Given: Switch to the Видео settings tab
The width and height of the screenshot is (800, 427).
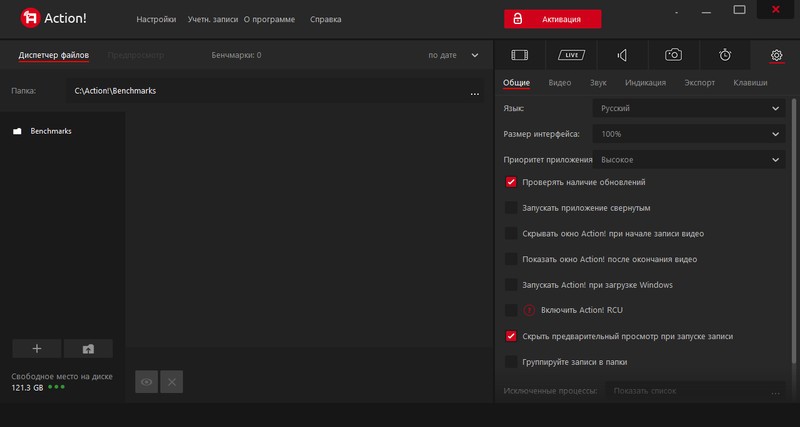Looking at the screenshot, I should 560,83.
